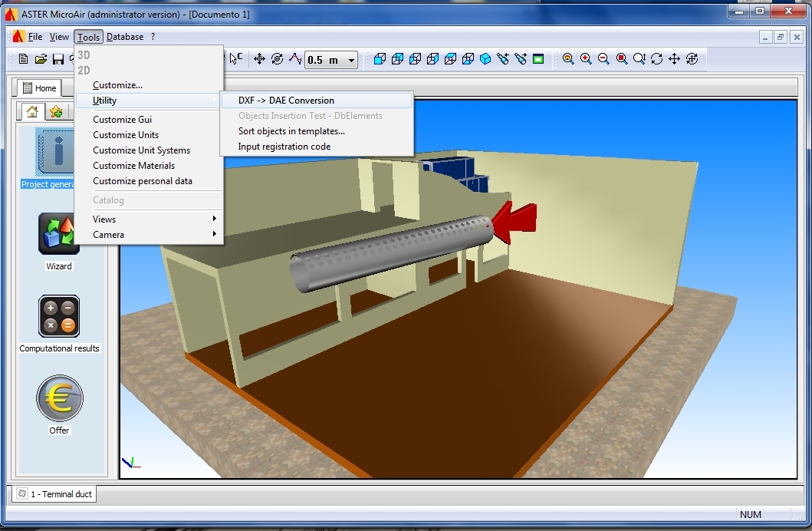Click the green screen toolbar icon
This screenshot has height=531, width=812.
pos(538,59)
